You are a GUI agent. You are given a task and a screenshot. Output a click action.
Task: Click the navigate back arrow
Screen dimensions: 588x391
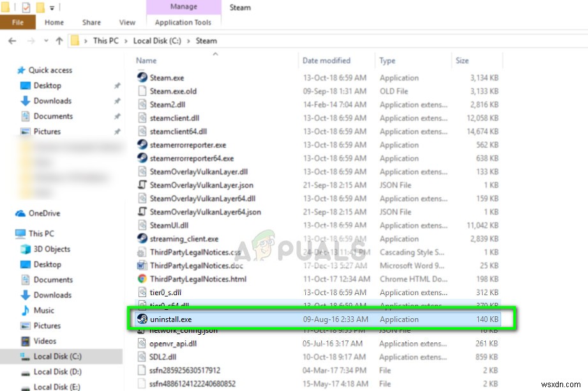(13, 40)
